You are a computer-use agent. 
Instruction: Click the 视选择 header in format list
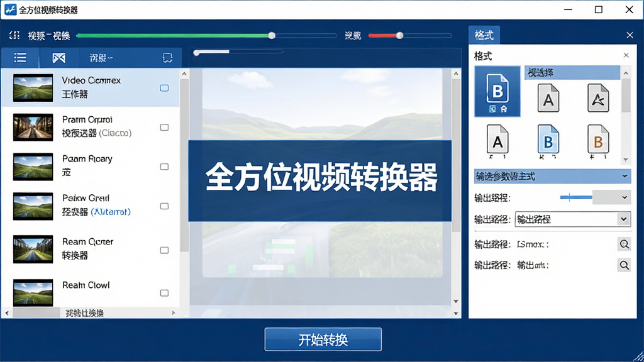572,73
